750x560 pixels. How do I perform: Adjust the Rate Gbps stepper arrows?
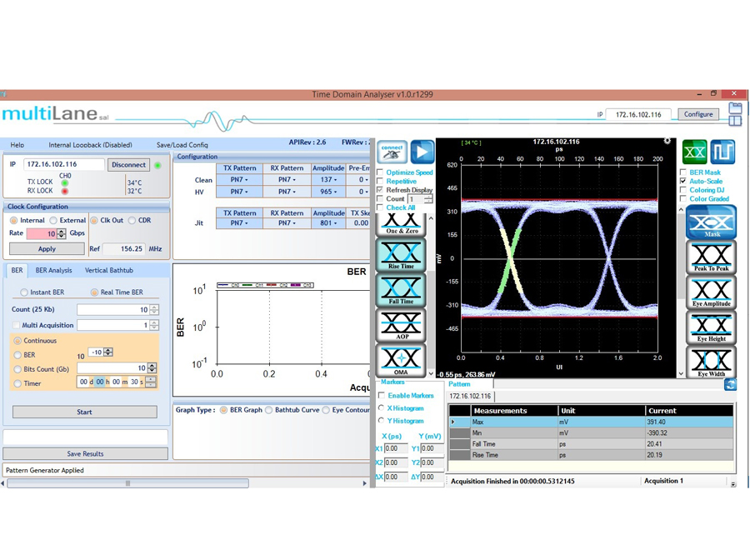(x=61, y=233)
